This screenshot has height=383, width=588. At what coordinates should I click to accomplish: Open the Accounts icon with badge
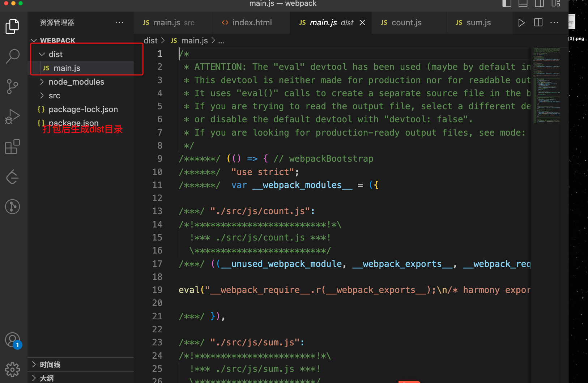13,340
